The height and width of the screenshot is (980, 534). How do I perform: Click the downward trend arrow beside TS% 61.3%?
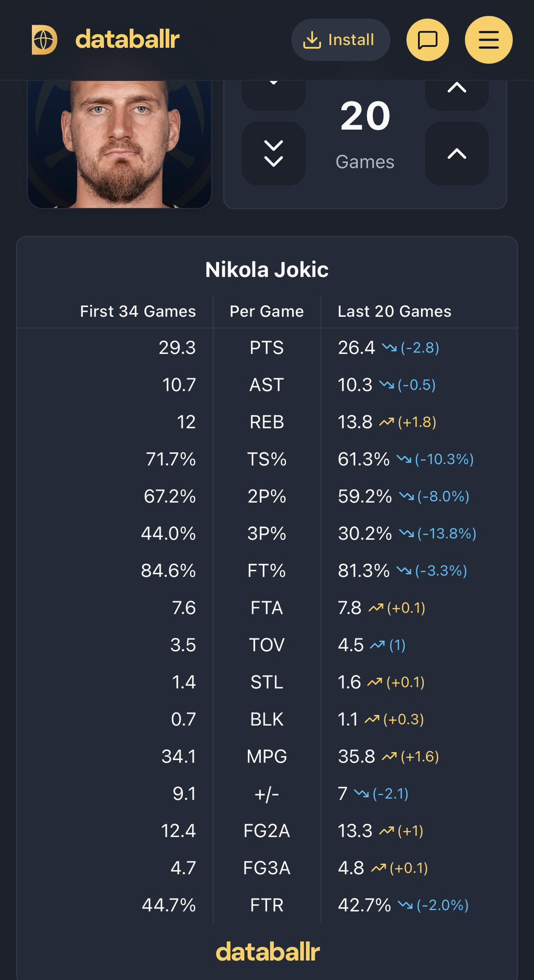coord(404,459)
